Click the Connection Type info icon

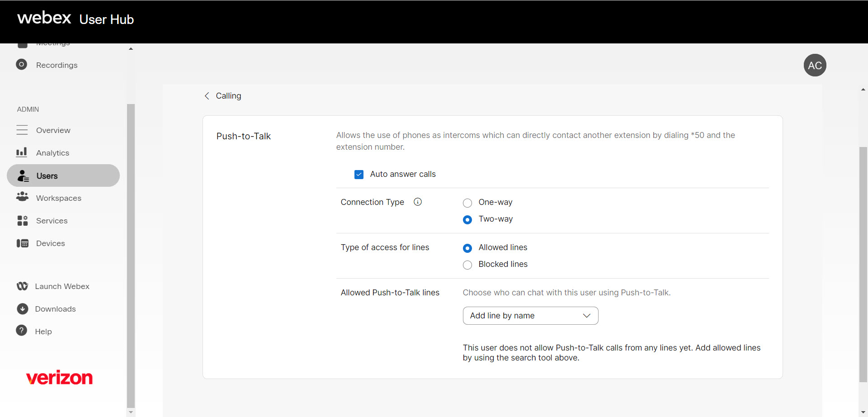tap(418, 202)
